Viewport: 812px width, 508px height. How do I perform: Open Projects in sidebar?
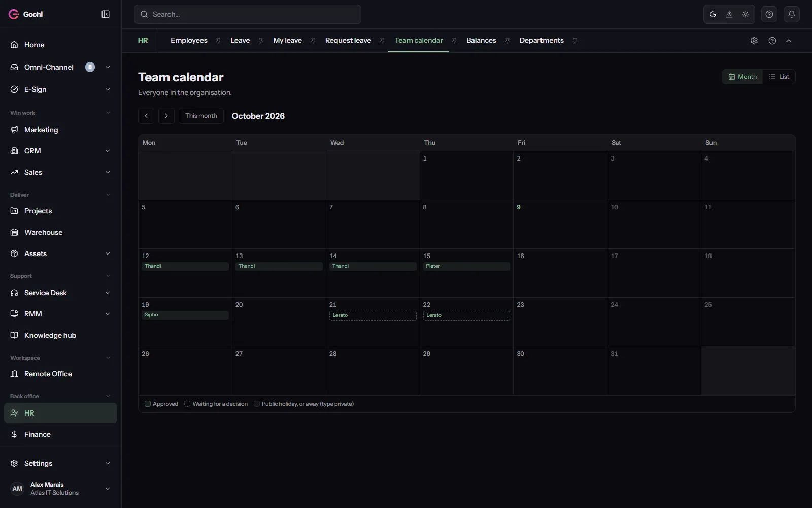tap(60, 211)
